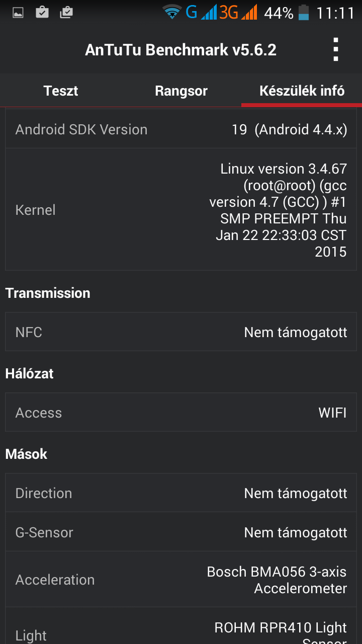This screenshot has height=644, width=362.
Task: Tap the NFC row under Transmission
Action: click(181, 332)
